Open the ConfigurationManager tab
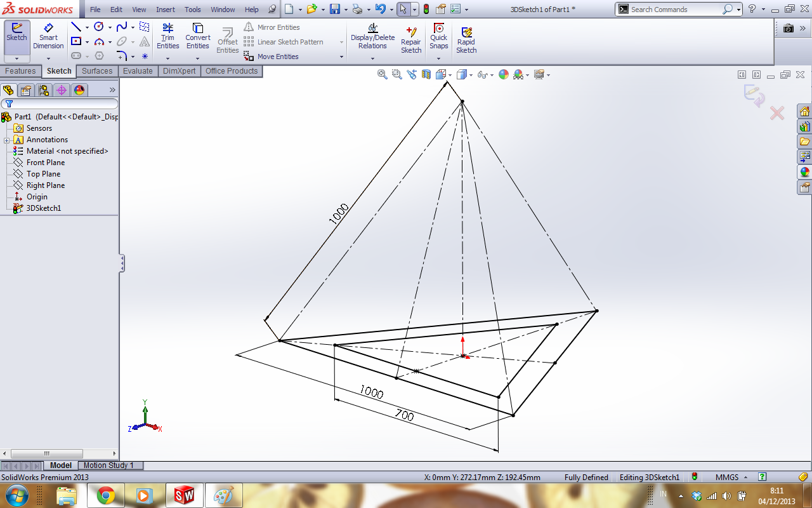Screen dimensions: 812x508 coord(44,90)
